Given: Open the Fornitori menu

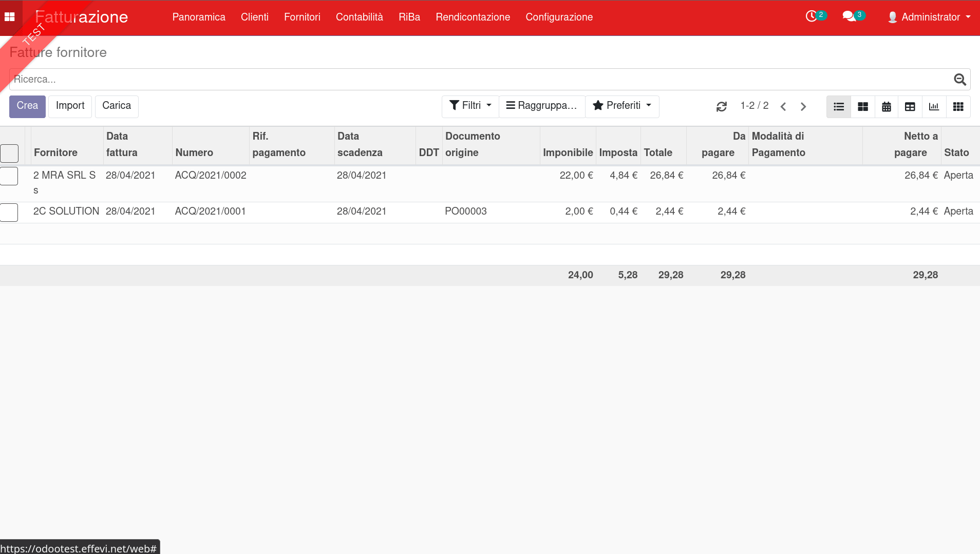Looking at the screenshot, I should (302, 17).
